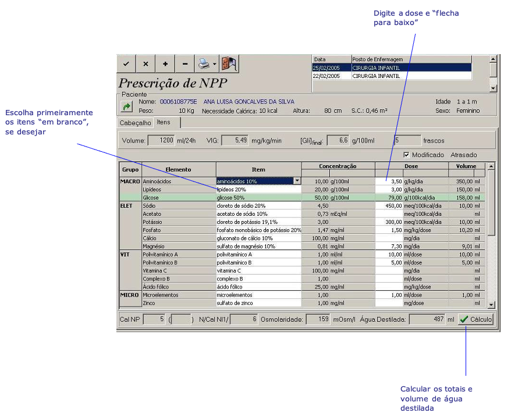This screenshot has height=420, width=511.
Task: Exit via the door icon
Action: tap(229, 64)
